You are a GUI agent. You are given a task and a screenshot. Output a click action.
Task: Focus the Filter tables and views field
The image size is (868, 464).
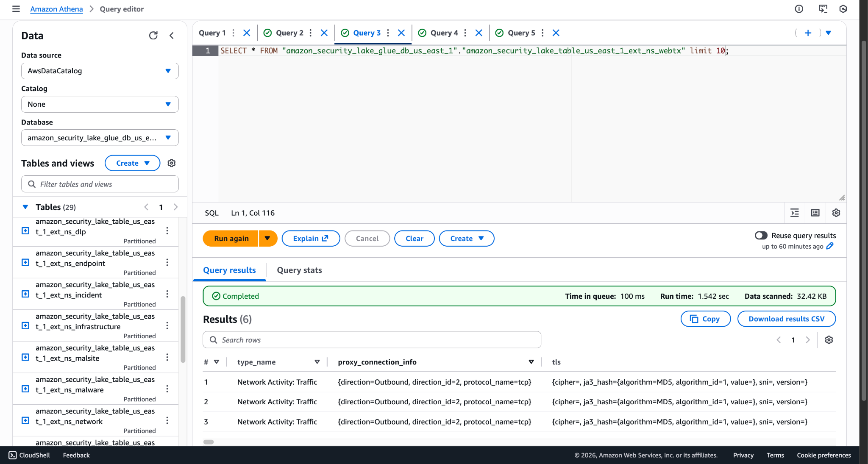coord(100,184)
